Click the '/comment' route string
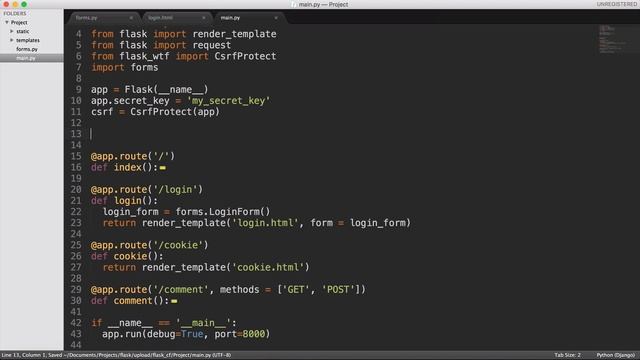640x360 pixels. pos(180,290)
